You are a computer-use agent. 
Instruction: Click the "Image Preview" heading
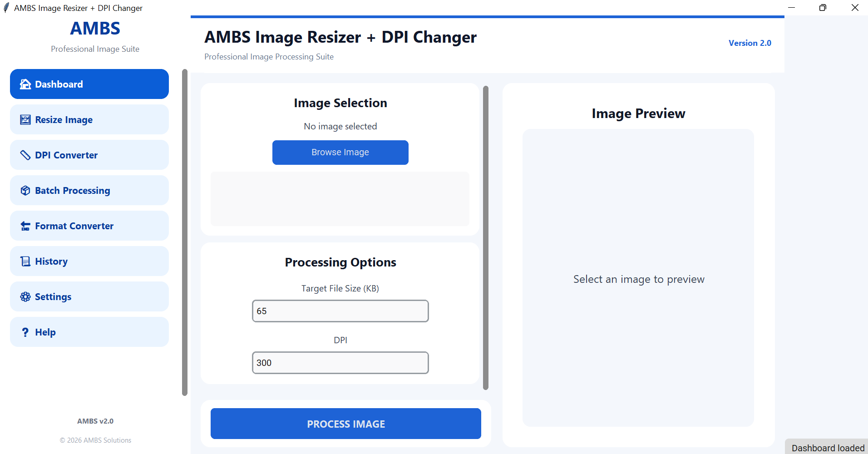tap(638, 113)
